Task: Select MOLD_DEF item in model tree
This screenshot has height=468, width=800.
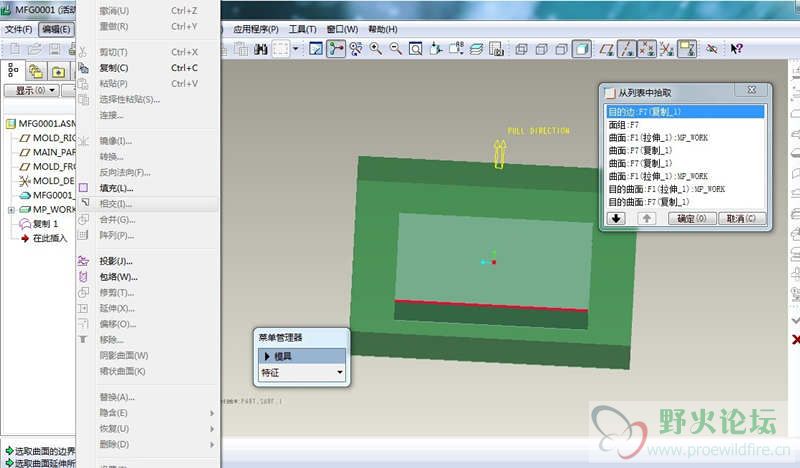Action: coord(54,181)
